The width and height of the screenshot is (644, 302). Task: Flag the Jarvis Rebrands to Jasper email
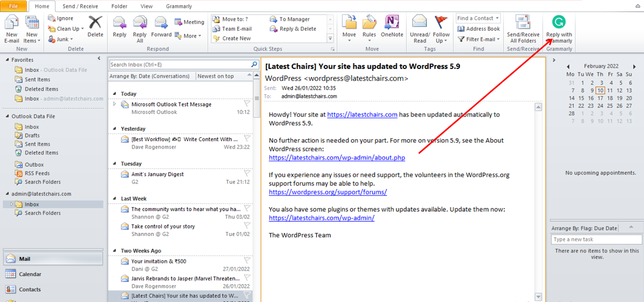click(x=247, y=277)
